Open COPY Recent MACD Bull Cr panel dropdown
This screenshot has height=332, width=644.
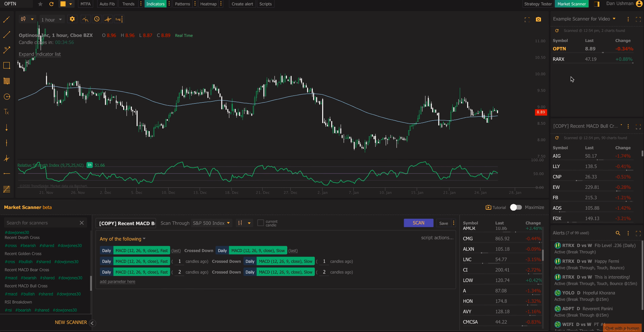tap(621, 125)
